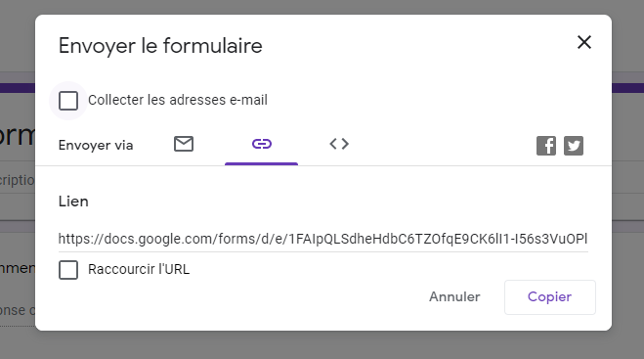This screenshot has height=359, width=644.
Task: Click the Copier button
Action: pyautogui.click(x=550, y=297)
